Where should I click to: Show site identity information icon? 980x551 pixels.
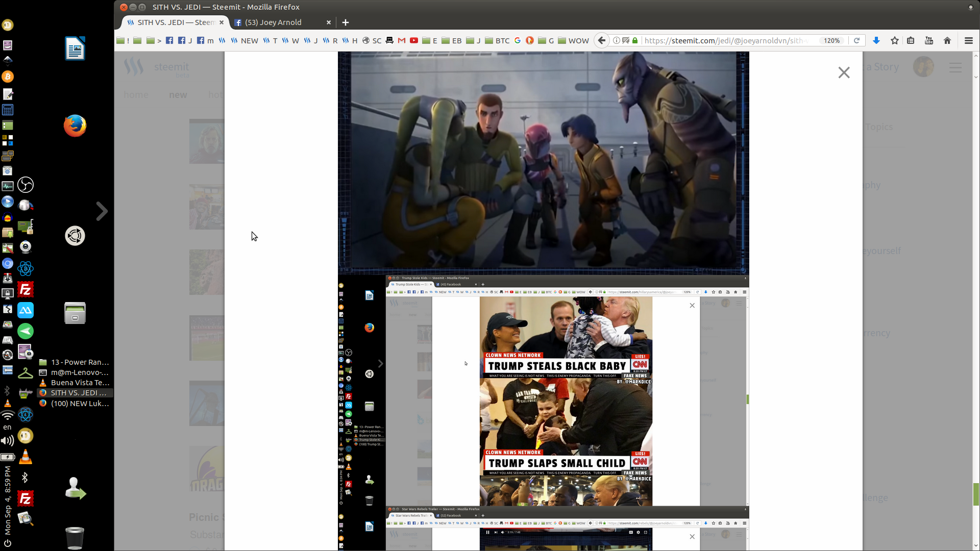click(x=616, y=40)
